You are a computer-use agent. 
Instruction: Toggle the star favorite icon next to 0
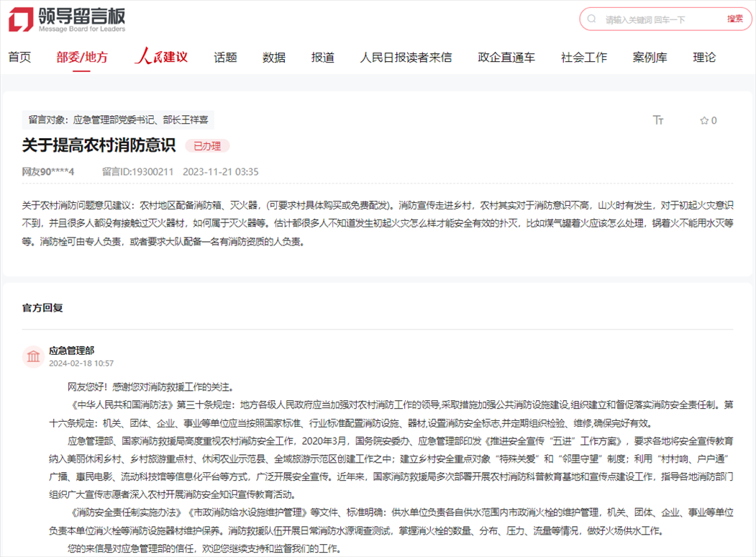[x=703, y=120]
